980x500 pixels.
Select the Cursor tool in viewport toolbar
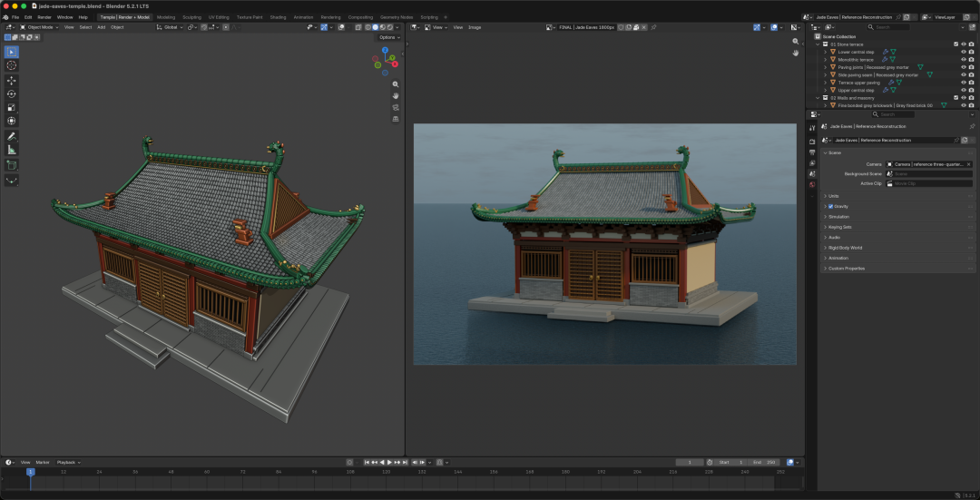(x=11, y=65)
